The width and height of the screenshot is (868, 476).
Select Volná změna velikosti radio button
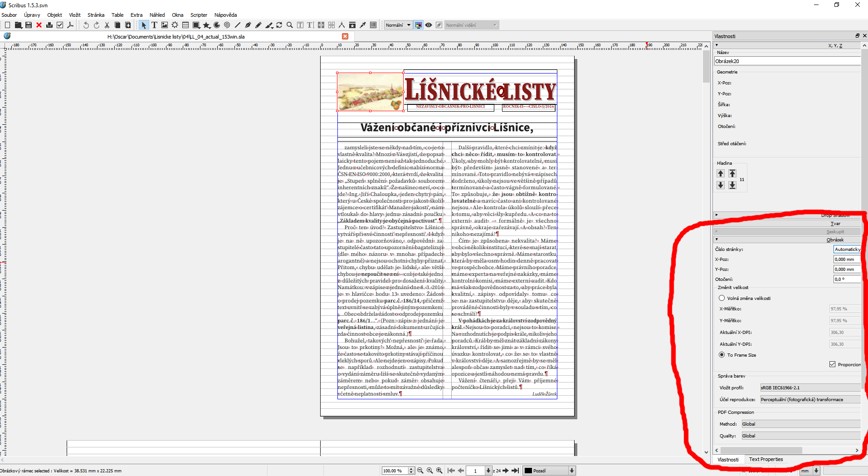(x=722, y=298)
